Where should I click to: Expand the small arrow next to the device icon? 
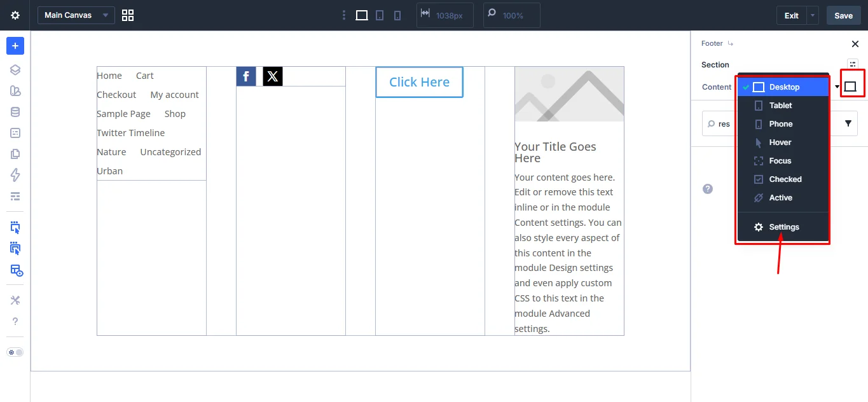pyautogui.click(x=837, y=87)
